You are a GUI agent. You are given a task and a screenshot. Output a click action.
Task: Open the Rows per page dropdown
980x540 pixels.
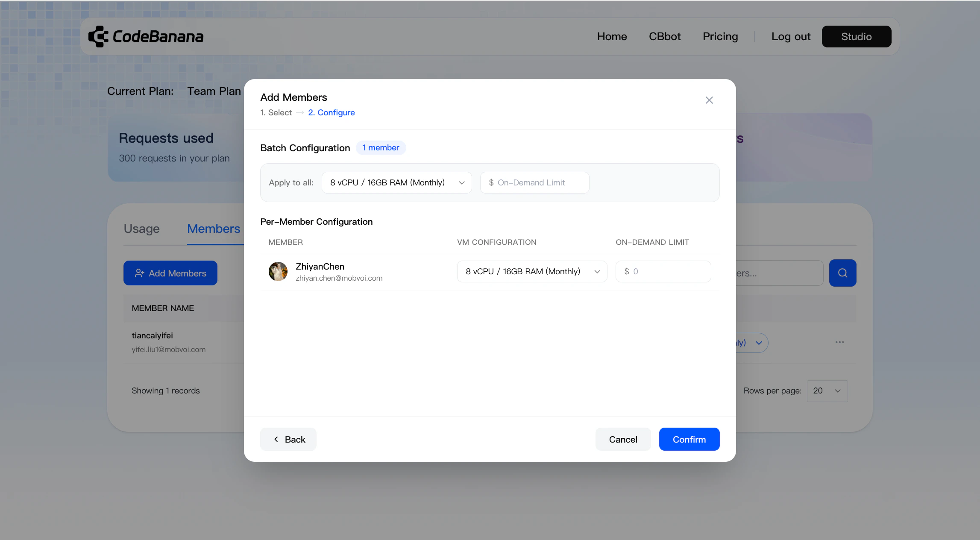827,391
